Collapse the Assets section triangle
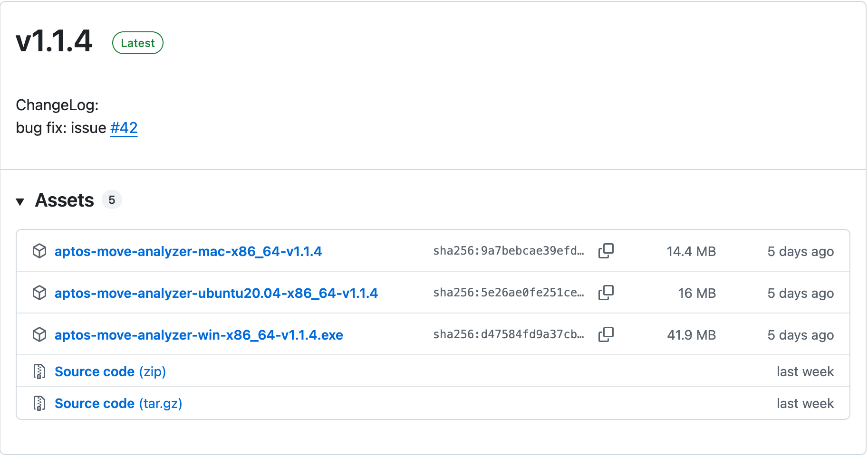 [x=20, y=201]
